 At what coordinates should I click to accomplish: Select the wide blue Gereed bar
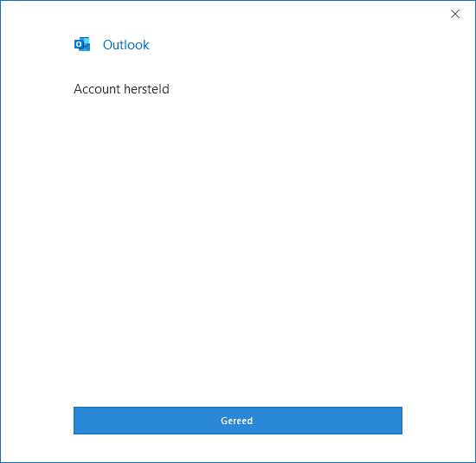[238, 421]
